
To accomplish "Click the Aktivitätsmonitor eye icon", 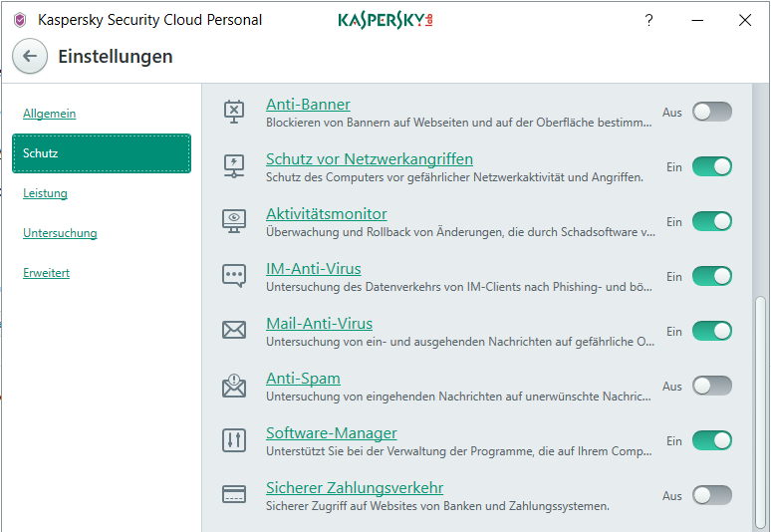I will tap(233, 221).
